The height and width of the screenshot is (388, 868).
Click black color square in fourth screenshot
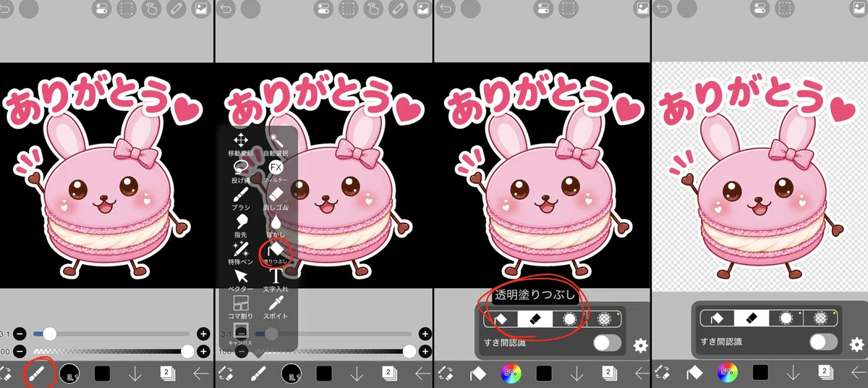pos(759,373)
